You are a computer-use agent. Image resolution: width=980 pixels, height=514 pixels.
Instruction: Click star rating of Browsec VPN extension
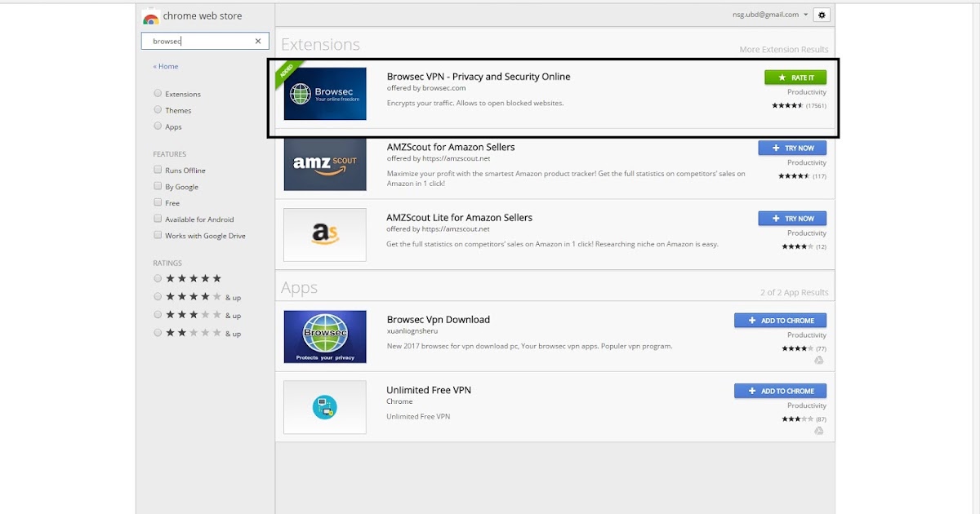click(787, 105)
